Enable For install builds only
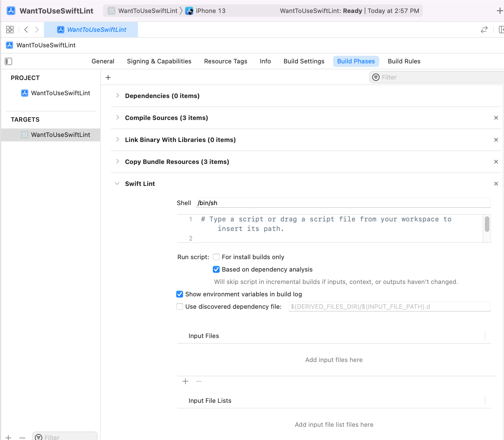The height and width of the screenshot is (440, 504). point(216,257)
